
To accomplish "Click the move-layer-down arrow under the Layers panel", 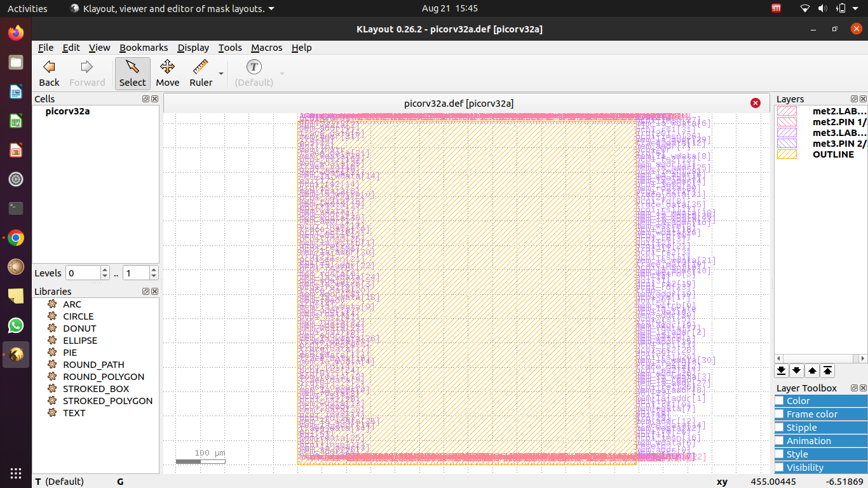I will coord(796,370).
